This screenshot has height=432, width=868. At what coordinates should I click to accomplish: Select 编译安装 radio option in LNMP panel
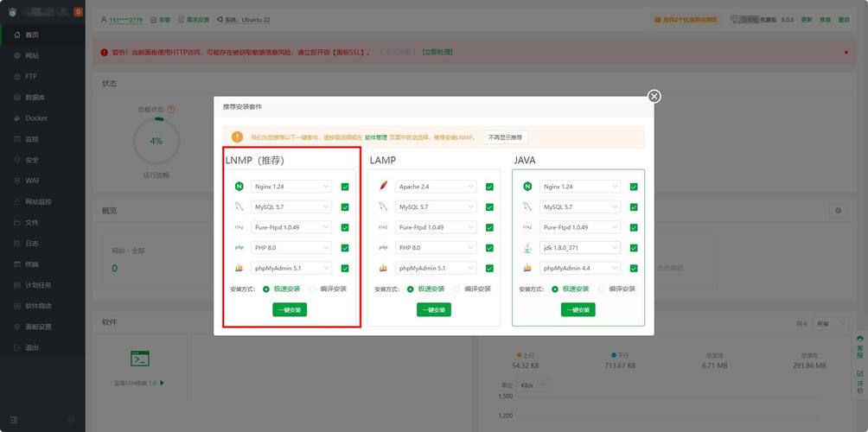[x=312, y=289]
